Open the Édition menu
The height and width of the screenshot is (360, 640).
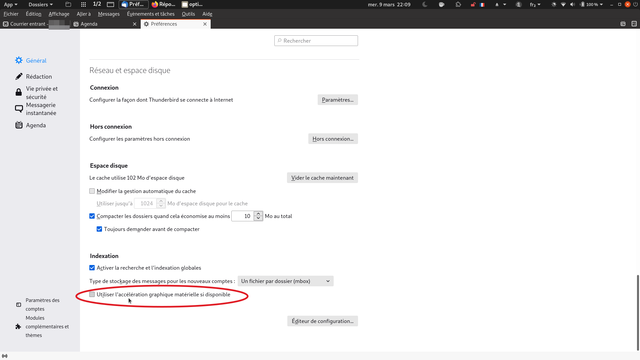33,14
